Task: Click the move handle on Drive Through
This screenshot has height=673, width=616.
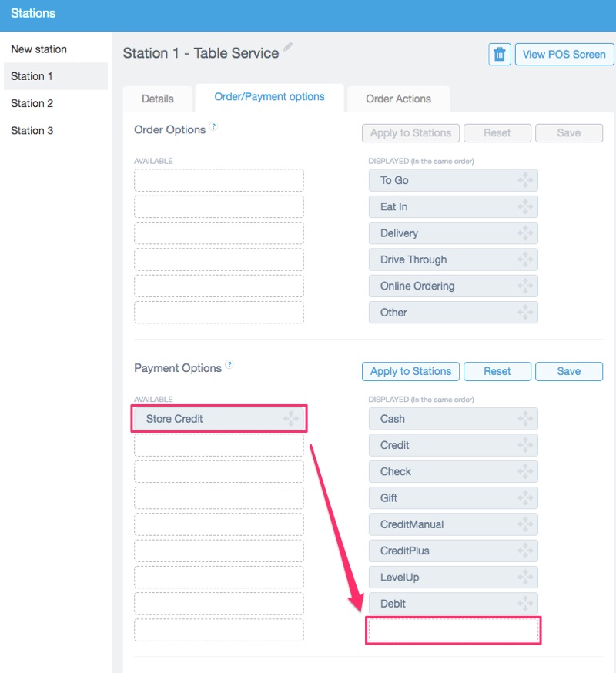Action: click(x=525, y=259)
